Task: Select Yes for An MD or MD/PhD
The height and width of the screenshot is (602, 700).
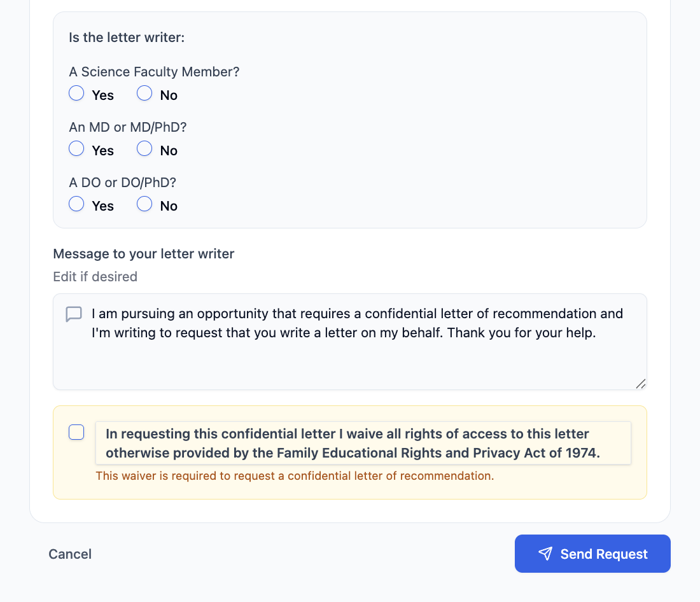Action: coord(76,148)
